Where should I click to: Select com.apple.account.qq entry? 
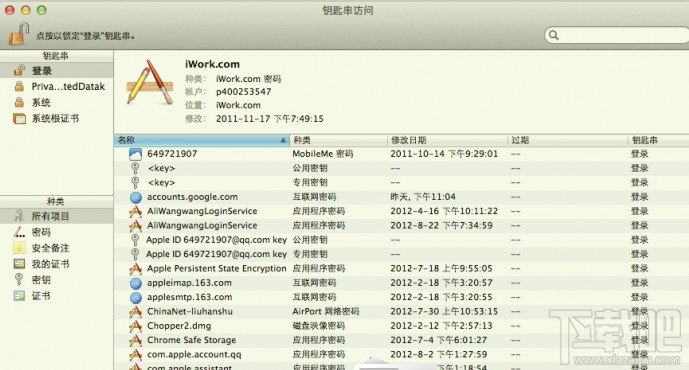tap(402, 354)
